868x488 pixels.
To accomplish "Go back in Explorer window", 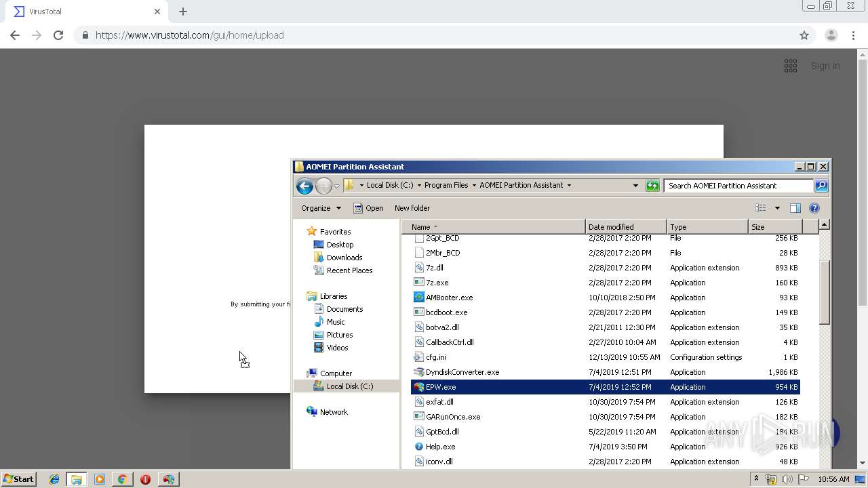I will 304,186.
